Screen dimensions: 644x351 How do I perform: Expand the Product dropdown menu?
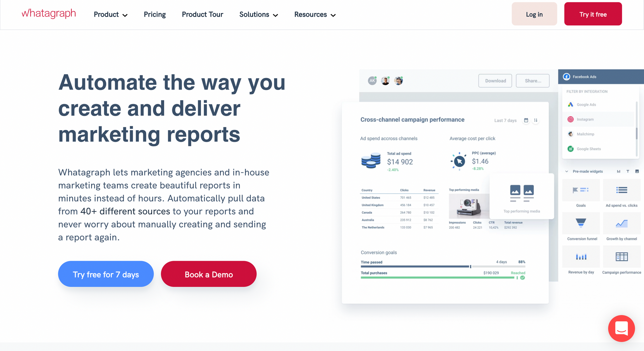coord(110,14)
